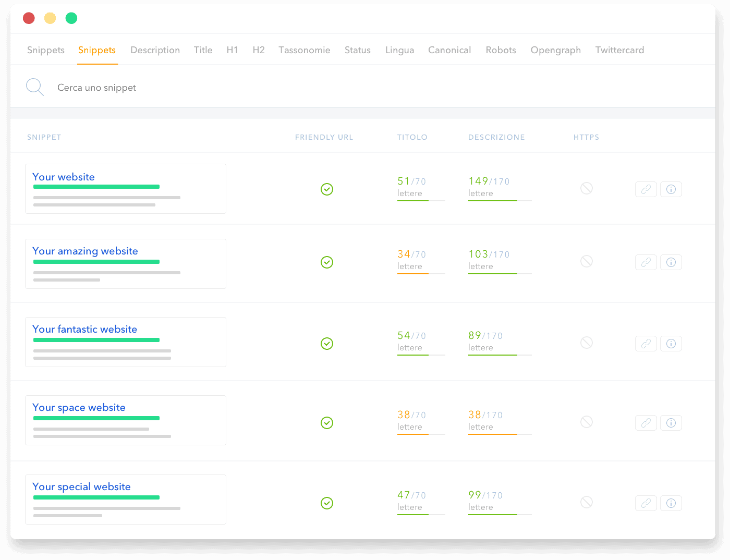Open the link icon for Your fantastic website
730x560 pixels.
point(646,344)
